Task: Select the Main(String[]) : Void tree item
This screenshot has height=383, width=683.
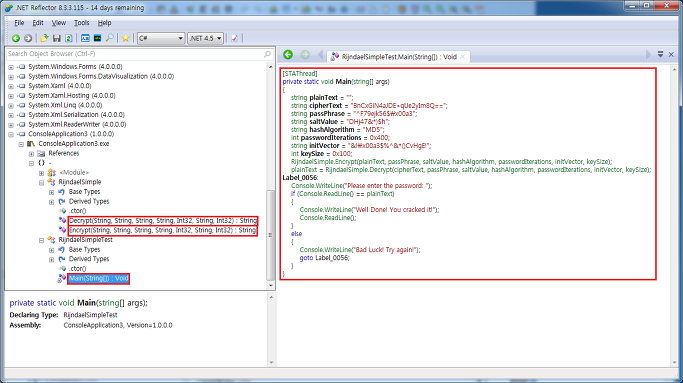Action: (98, 278)
